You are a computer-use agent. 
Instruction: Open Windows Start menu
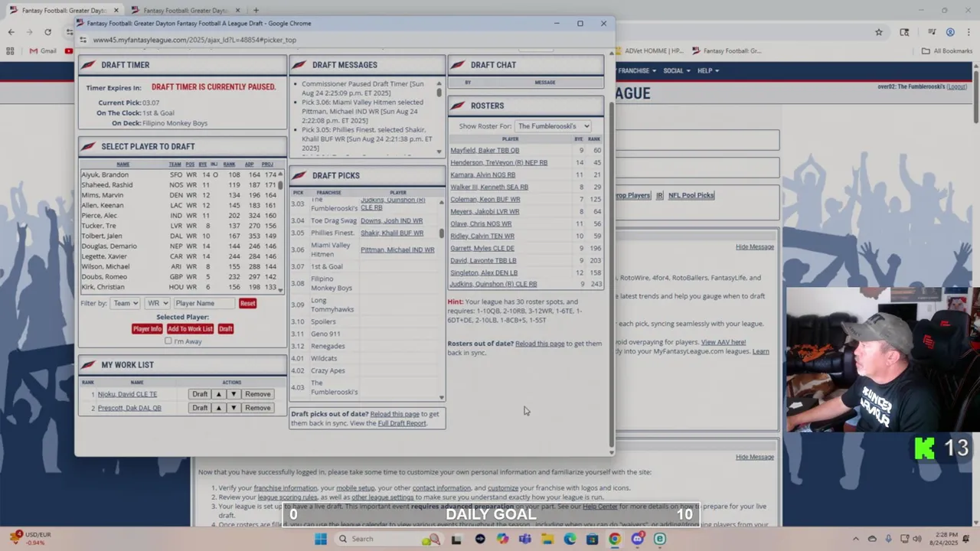pos(321,539)
